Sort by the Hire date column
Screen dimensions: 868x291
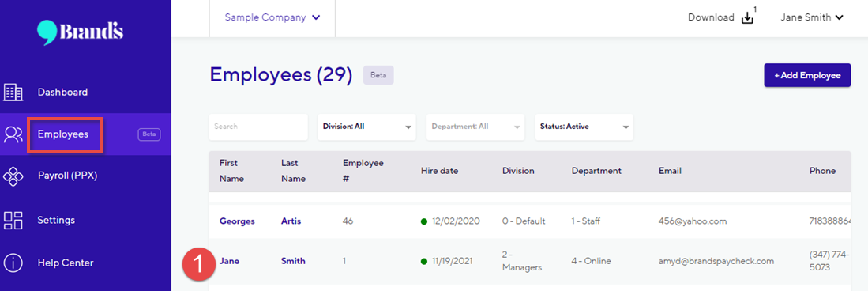coord(439,172)
